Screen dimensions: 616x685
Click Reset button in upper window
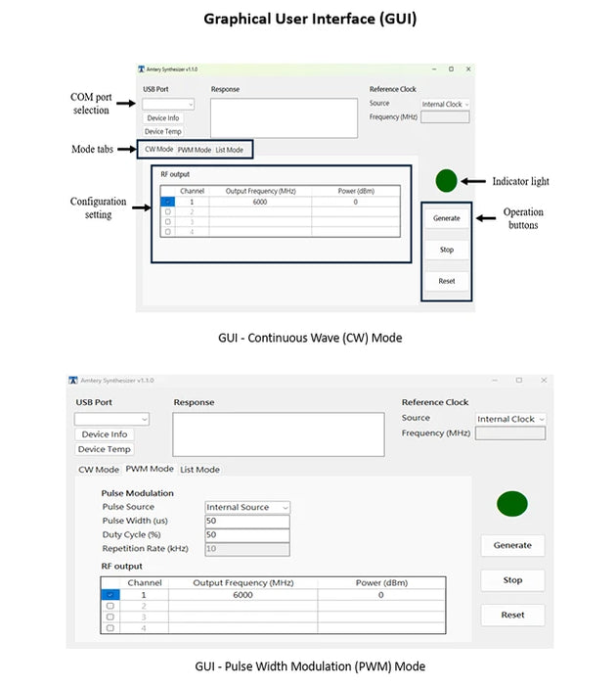point(447,282)
